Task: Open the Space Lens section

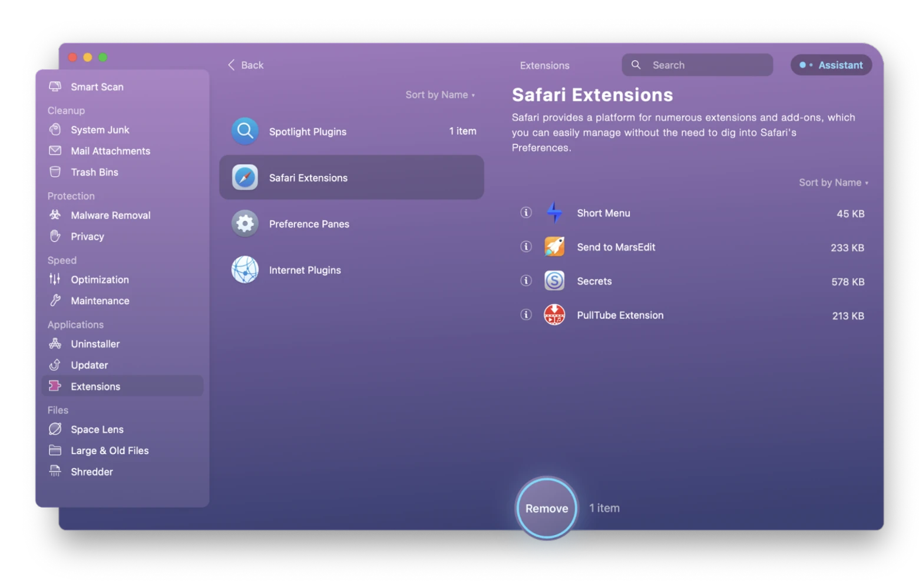Action: pyautogui.click(x=97, y=429)
